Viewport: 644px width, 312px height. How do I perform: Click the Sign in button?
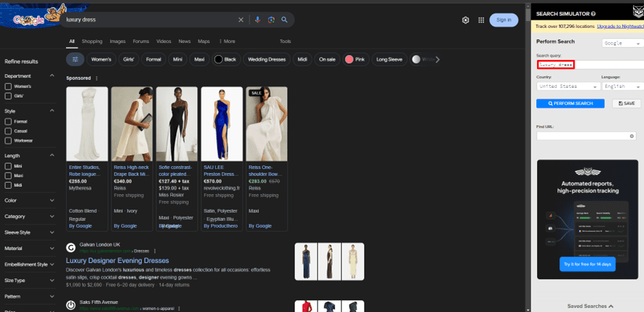click(x=504, y=20)
